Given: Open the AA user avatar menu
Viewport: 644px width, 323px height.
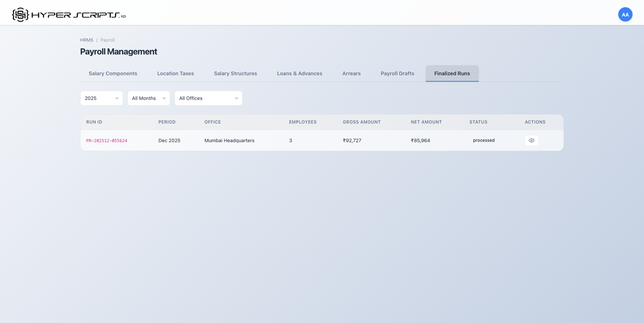Looking at the screenshot, I should tap(625, 14).
